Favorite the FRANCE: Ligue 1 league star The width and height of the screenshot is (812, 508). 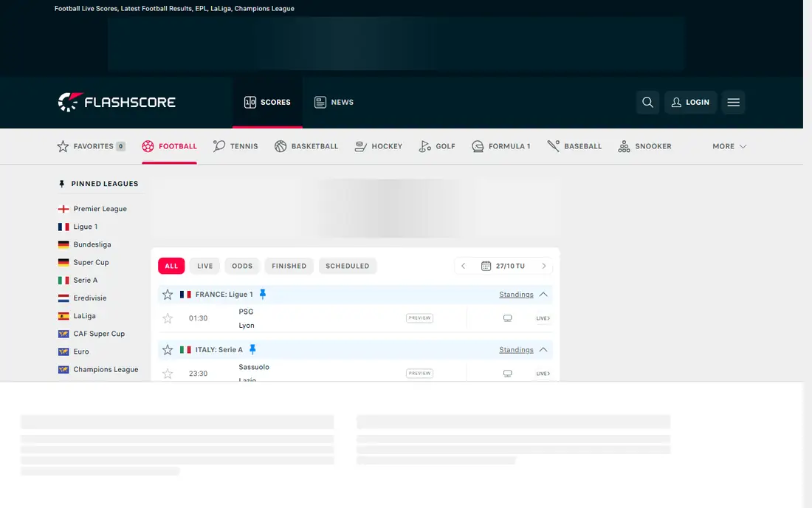(168, 295)
